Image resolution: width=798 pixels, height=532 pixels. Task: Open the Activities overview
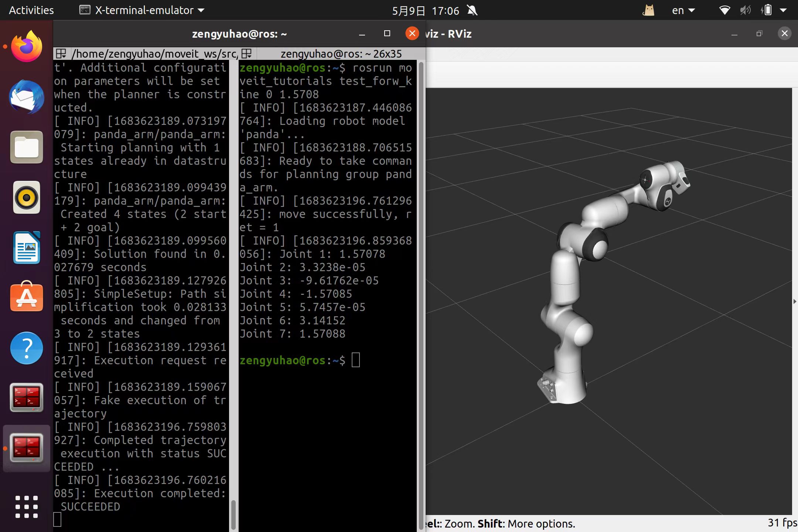(31, 10)
